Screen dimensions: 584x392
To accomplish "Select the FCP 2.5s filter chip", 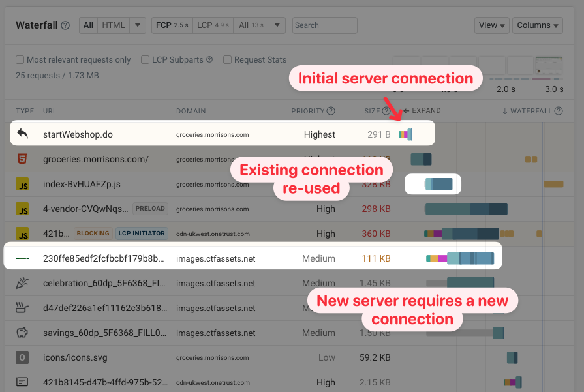I will (172, 25).
